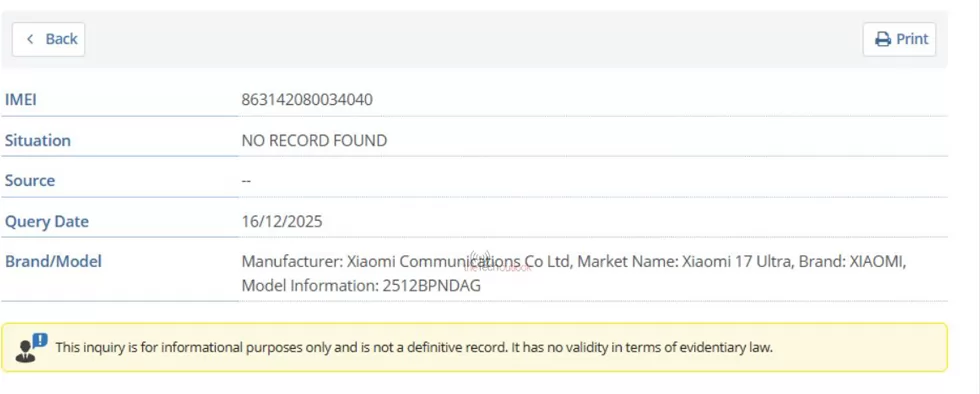This screenshot has height=394, width=980.
Task: Click the yellow informational notice banner
Action: [x=474, y=348]
